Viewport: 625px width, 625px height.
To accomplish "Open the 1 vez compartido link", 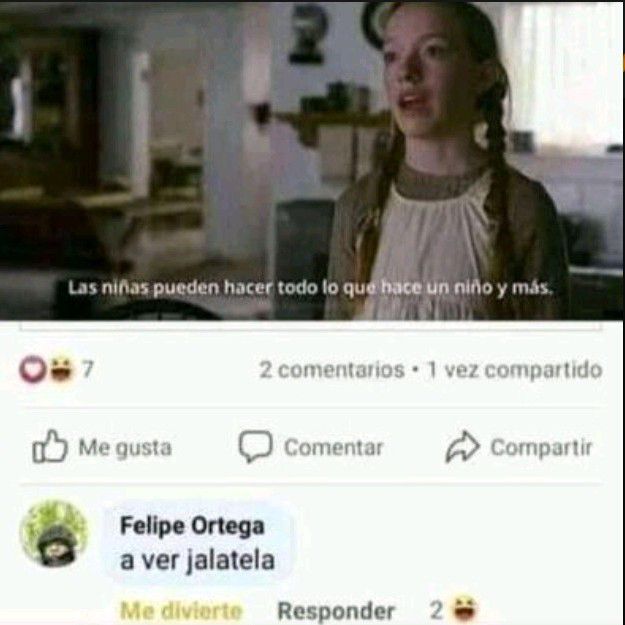I will 514,370.
